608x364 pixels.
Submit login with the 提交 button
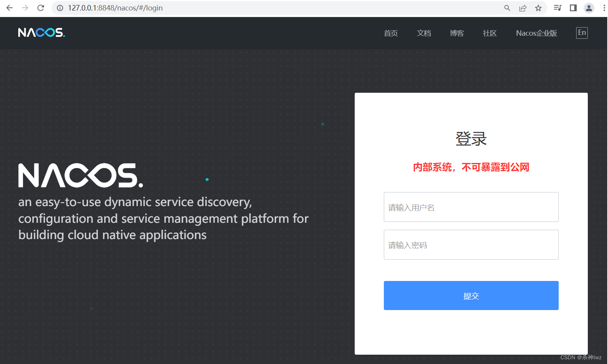[x=471, y=295]
